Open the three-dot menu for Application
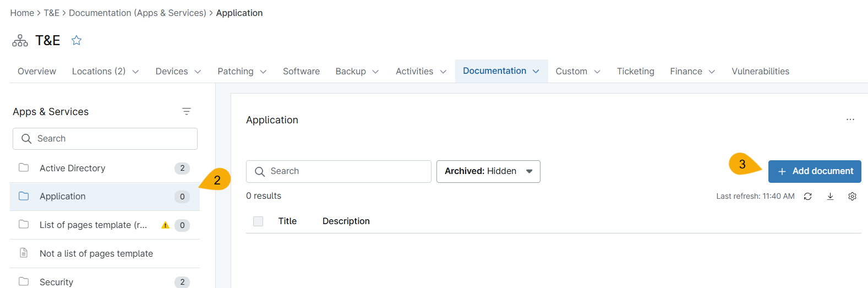The image size is (868, 288). click(850, 119)
